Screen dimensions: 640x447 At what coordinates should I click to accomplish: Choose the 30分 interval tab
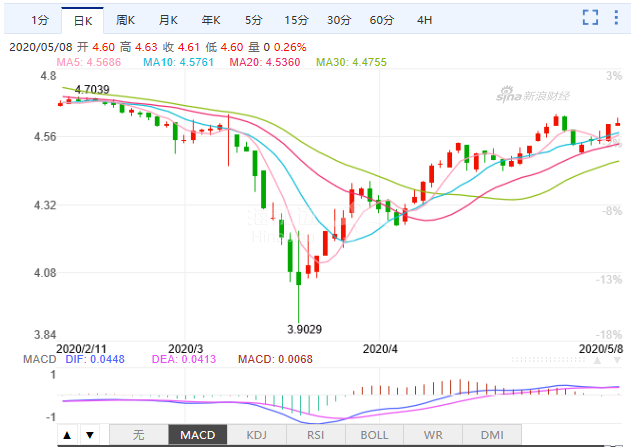pyautogui.click(x=339, y=20)
